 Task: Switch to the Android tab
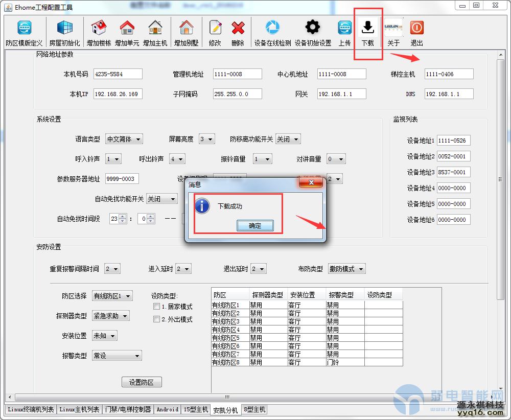(167, 409)
